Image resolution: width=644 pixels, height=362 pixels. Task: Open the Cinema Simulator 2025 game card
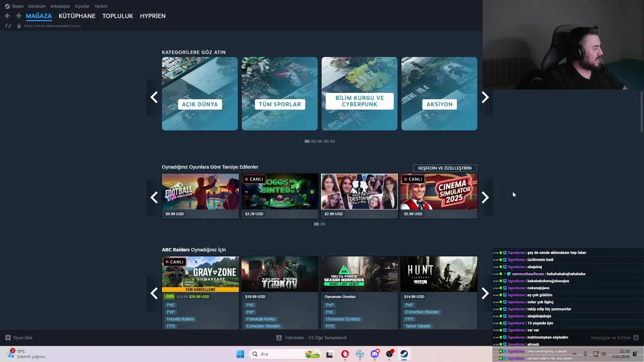click(x=439, y=196)
